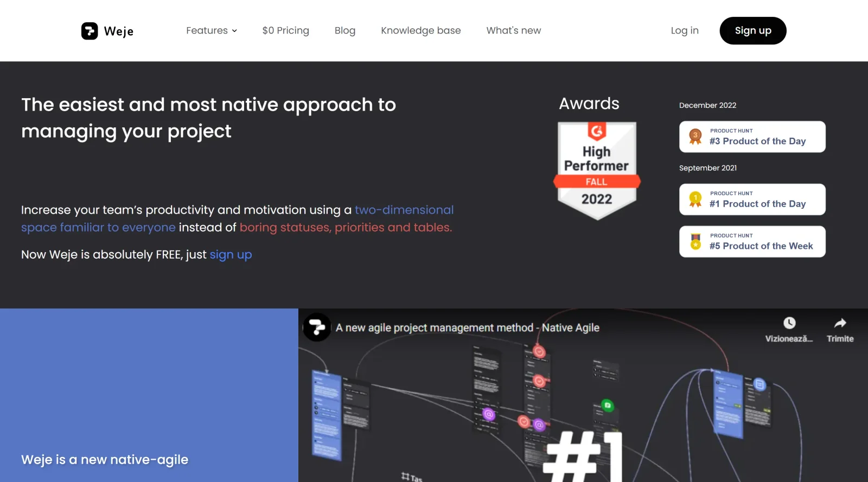868x482 pixels.
Task: Click the Features chevron arrow
Action: click(234, 31)
